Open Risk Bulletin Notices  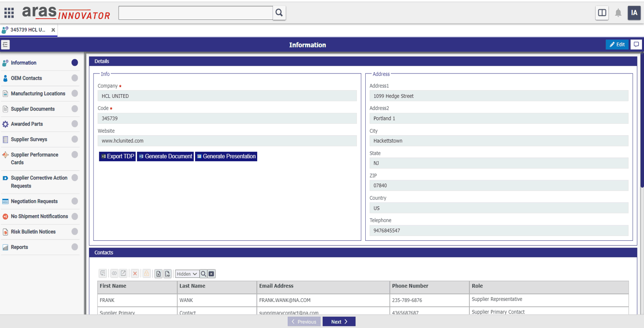(33, 232)
